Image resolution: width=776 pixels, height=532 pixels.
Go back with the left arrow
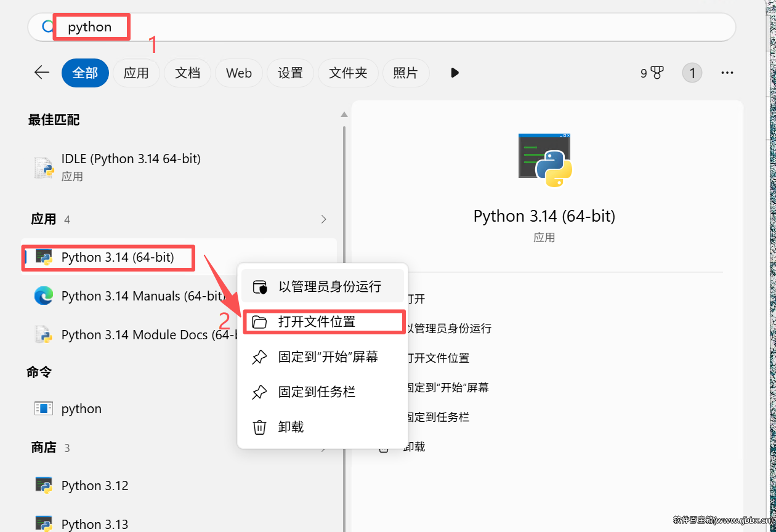(x=41, y=73)
